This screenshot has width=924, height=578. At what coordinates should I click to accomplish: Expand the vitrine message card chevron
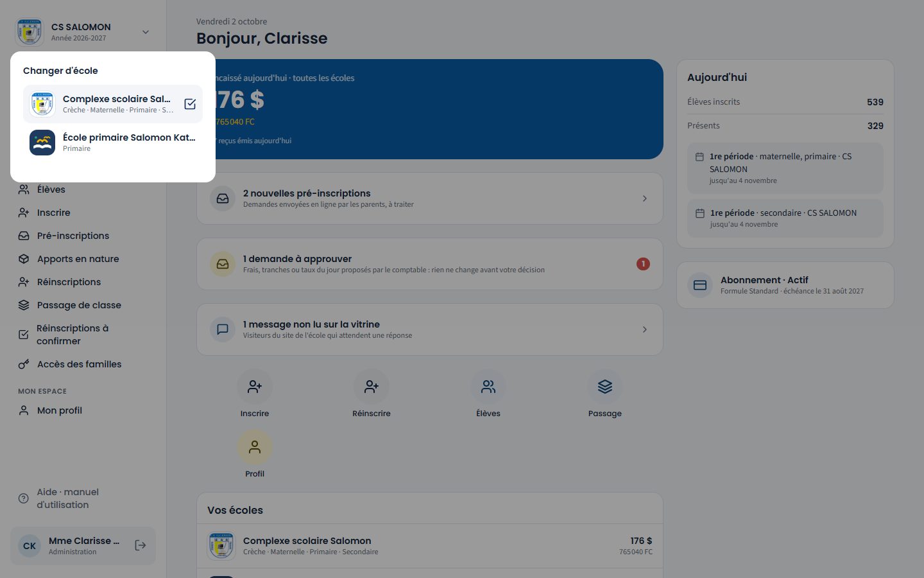645,329
